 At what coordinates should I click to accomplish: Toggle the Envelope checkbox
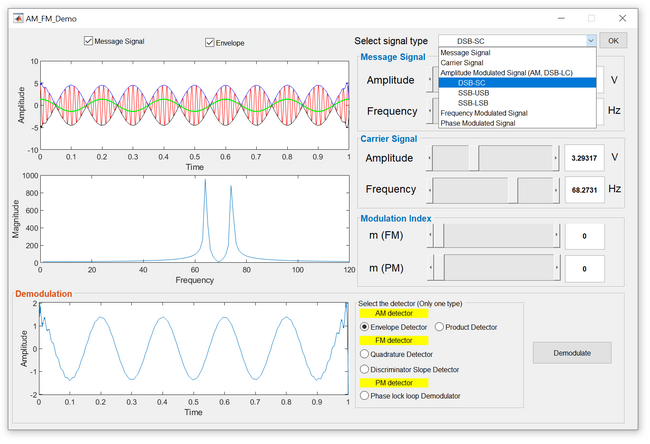[x=210, y=42]
